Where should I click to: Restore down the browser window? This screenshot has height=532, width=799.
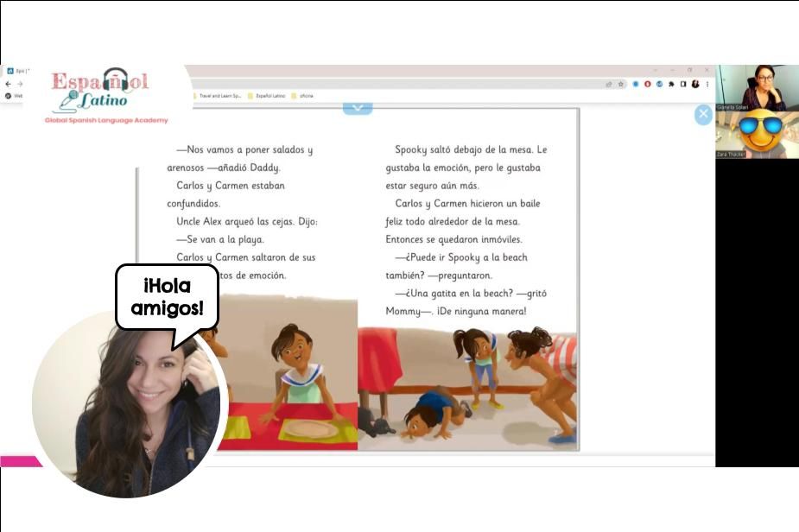(690, 70)
